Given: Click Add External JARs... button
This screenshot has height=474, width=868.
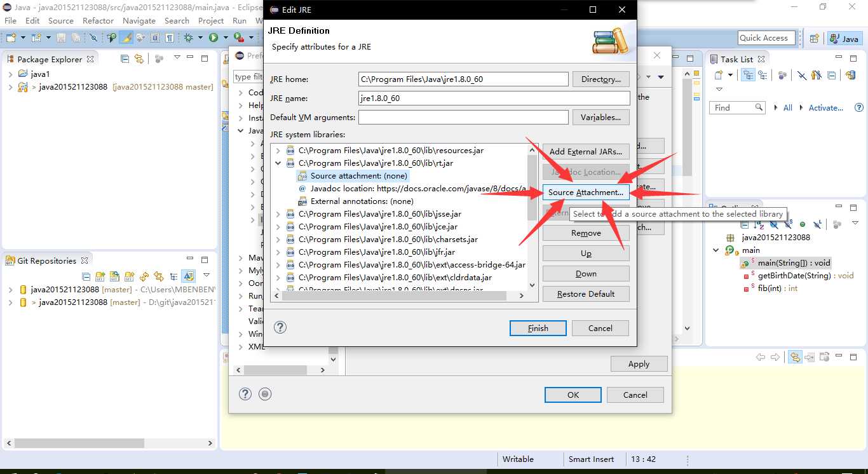Looking at the screenshot, I should 586,151.
